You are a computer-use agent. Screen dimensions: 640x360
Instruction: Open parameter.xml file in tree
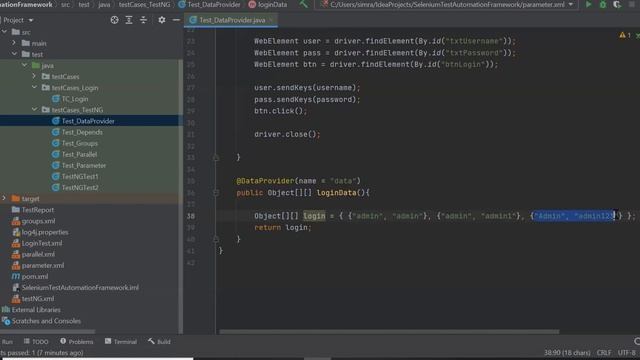(43, 265)
